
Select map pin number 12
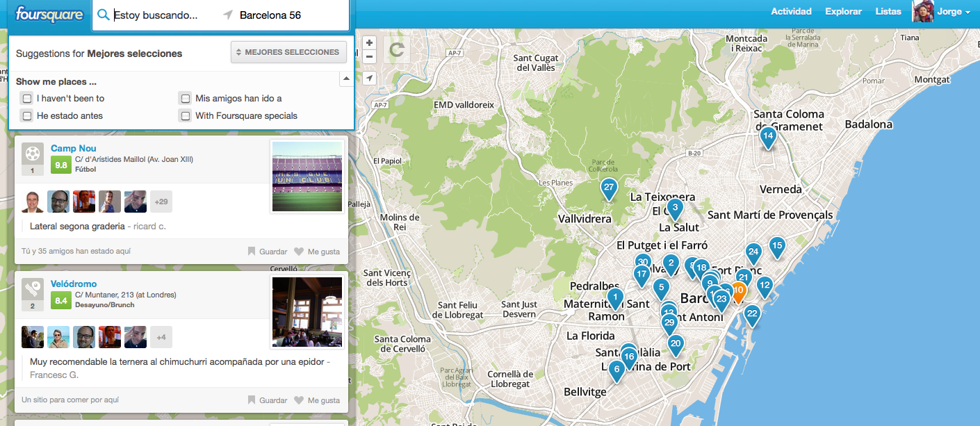(765, 285)
